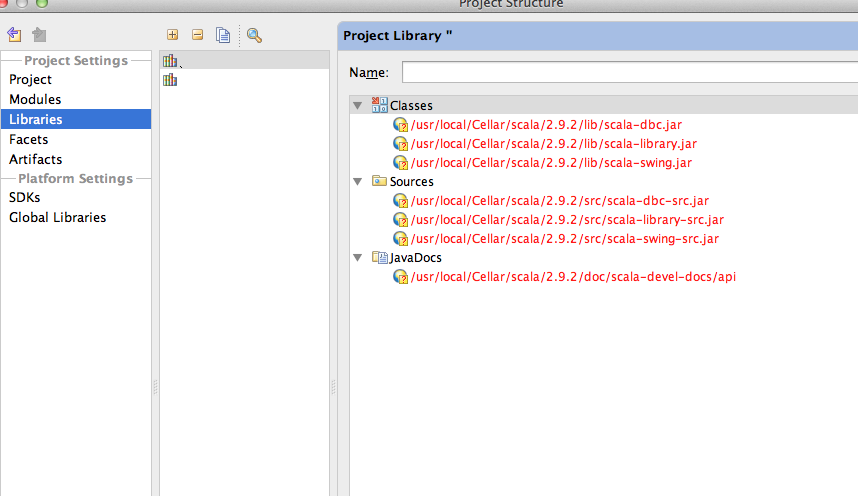Select Libraries in sidebar

coord(76,119)
